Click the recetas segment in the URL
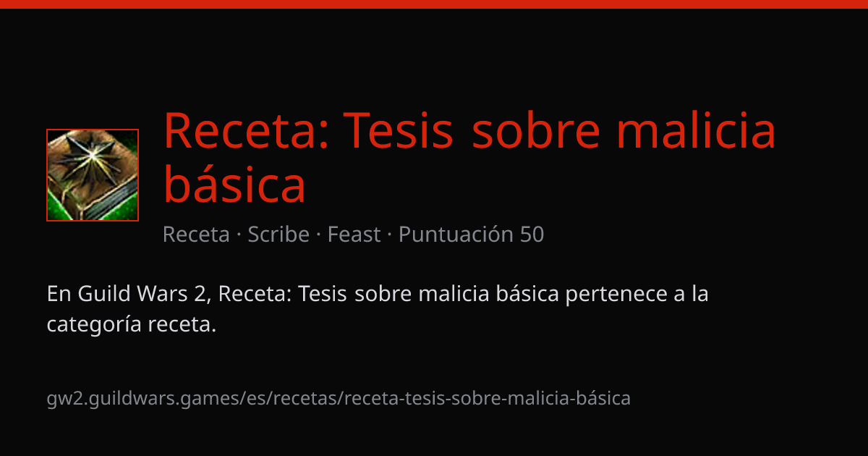868x456 pixels. point(312,398)
